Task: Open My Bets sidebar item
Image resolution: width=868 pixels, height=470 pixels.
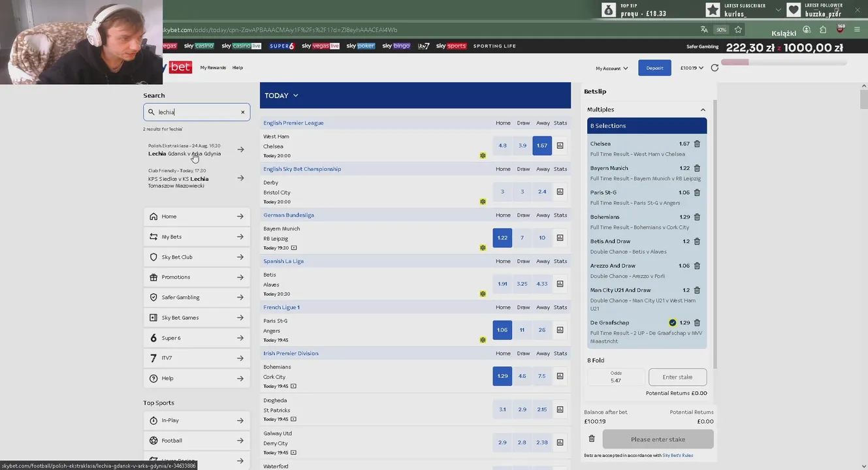Action: coord(197,237)
